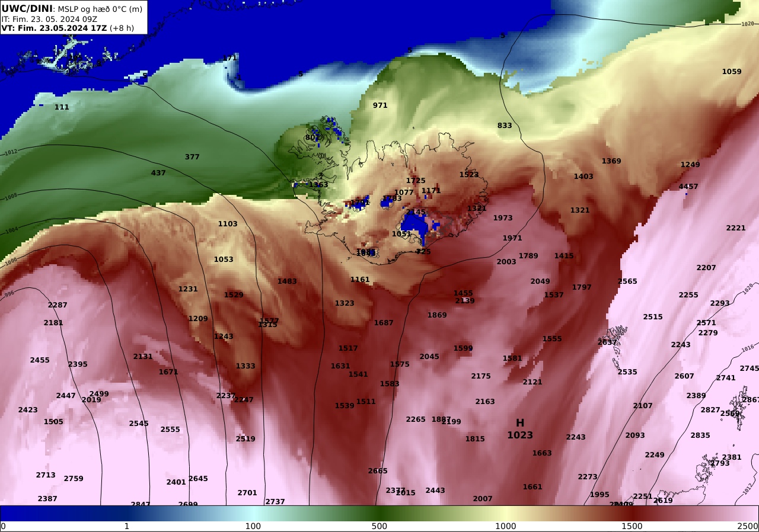
Task: Click the height value 2545
Action: [139, 424]
